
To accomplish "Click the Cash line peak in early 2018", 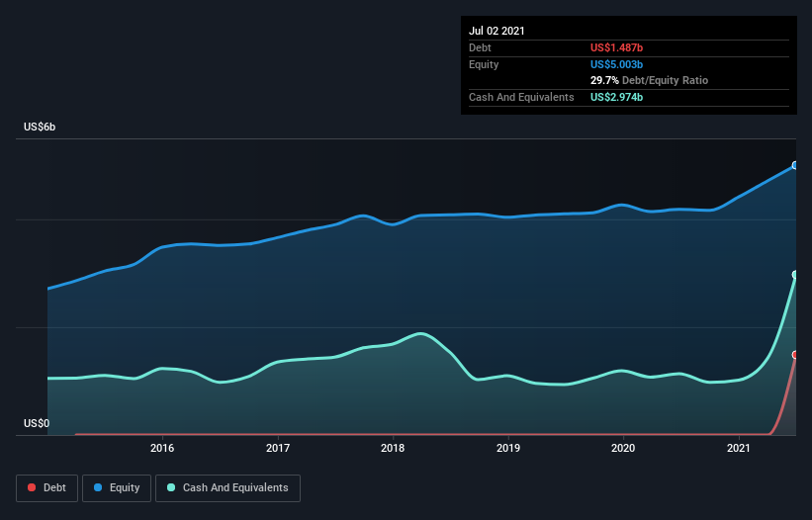I will (x=420, y=333).
